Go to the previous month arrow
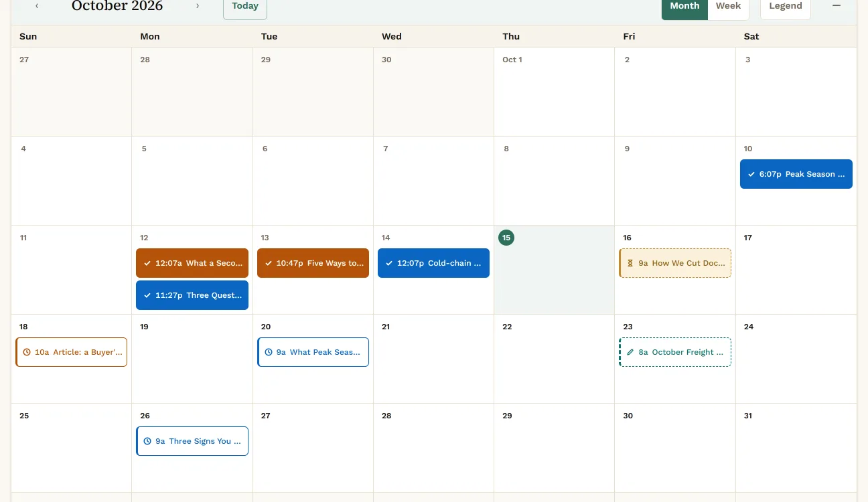 [37, 6]
